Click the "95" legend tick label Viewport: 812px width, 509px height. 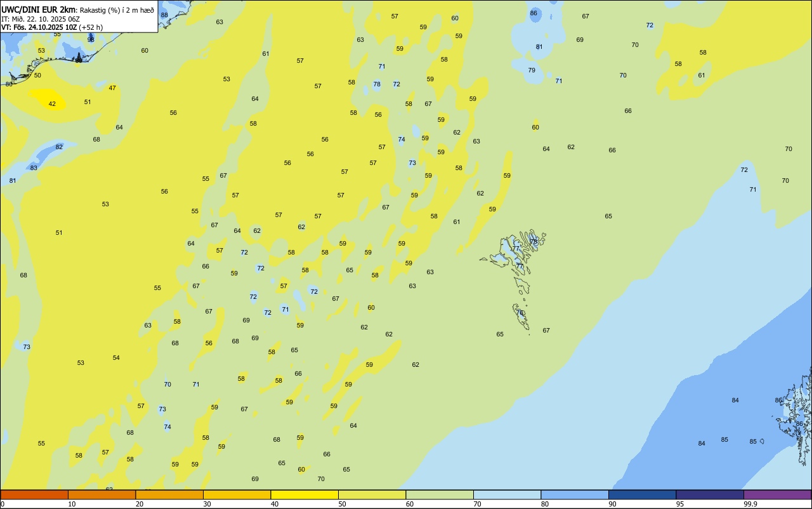pyautogui.click(x=680, y=504)
